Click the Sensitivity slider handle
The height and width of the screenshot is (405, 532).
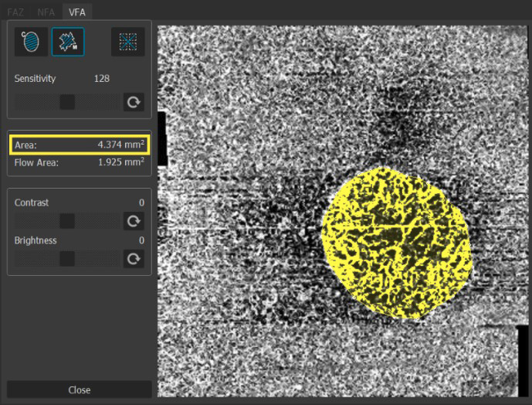(x=67, y=102)
